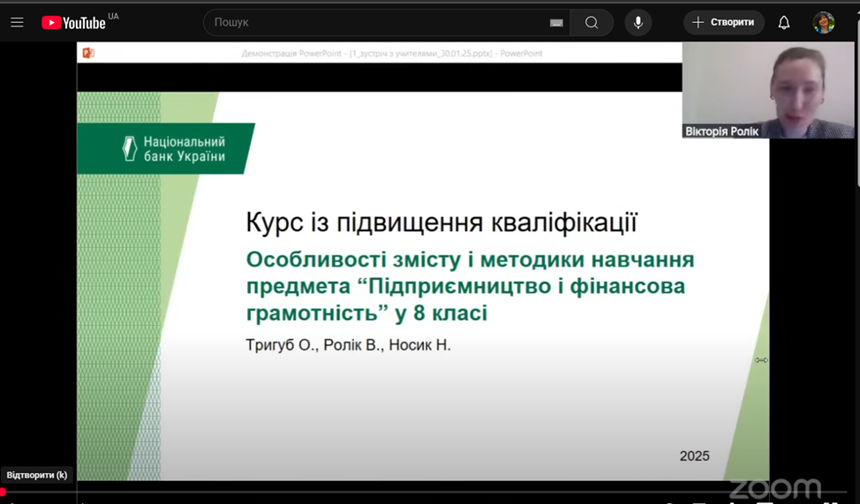860x504 pixels.
Task: Seek to the middle of the video progress bar
Action: (x=430, y=493)
